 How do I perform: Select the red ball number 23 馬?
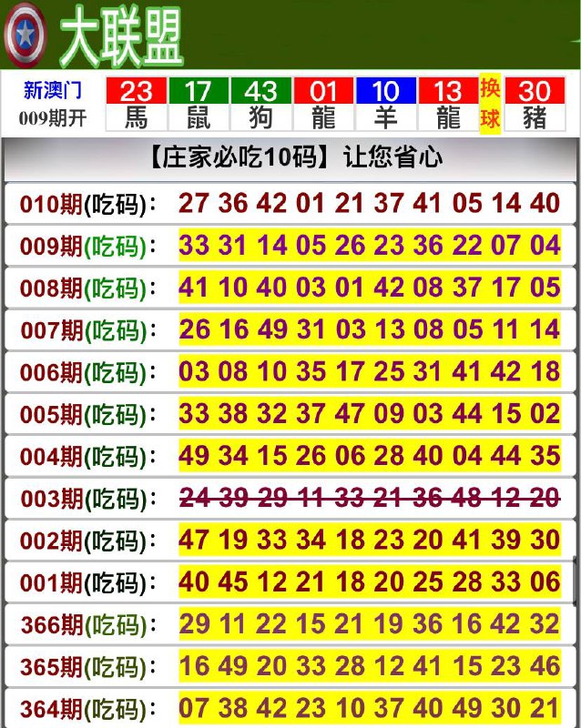click(137, 104)
